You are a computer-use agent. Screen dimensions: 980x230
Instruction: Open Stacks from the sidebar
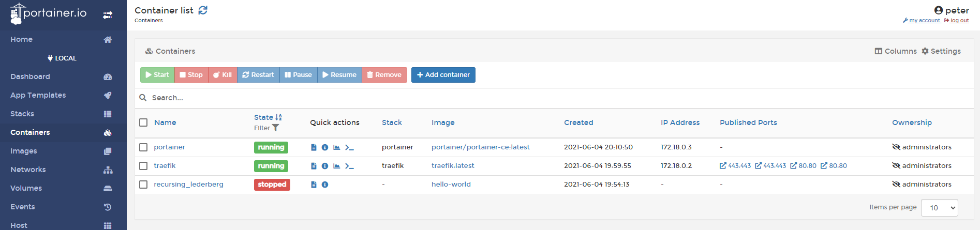[x=22, y=114]
